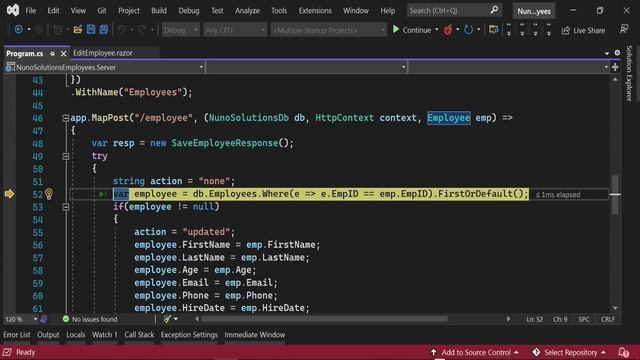The width and height of the screenshot is (640, 360).
Task: Open the Analyze menu
Action: 247,11
